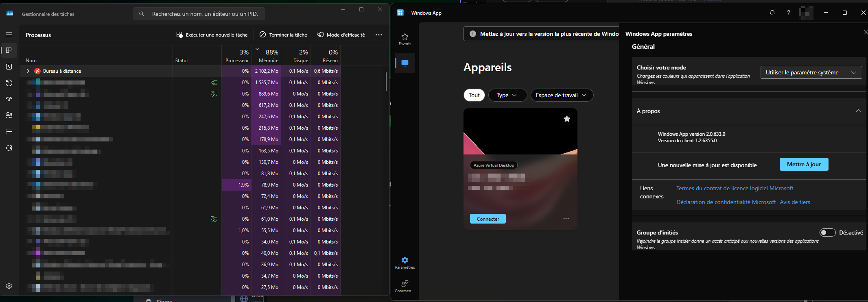868x302 pixels.
Task: Open Task Manager hamburger navigation menu
Action: pyautogui.click(x=9, y=35)
